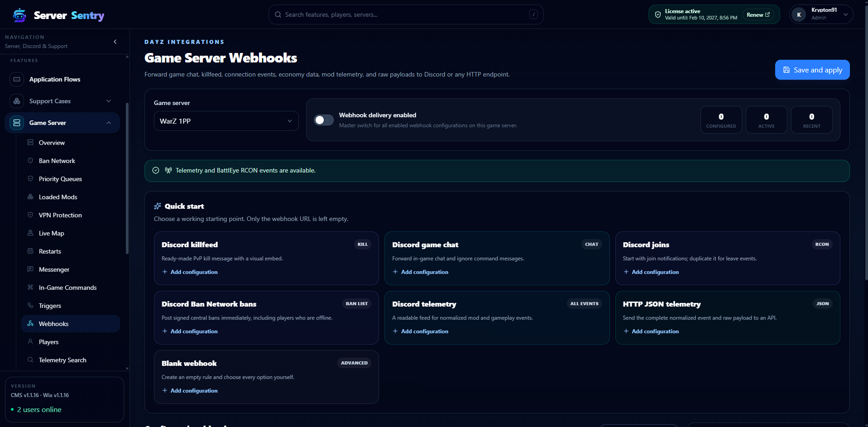This screenshot has height=427, width=868.
Task: Click the Save and apply button
Action: (812, 70)
